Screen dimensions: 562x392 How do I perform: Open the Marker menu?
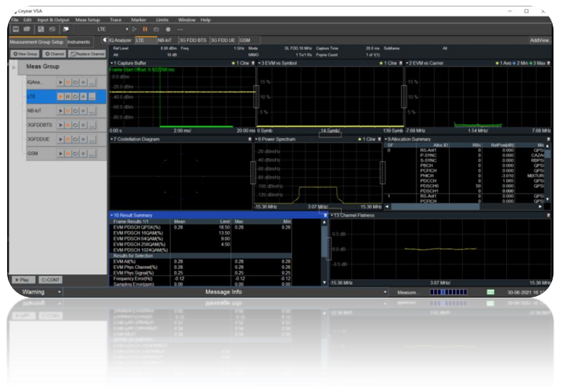138,20
